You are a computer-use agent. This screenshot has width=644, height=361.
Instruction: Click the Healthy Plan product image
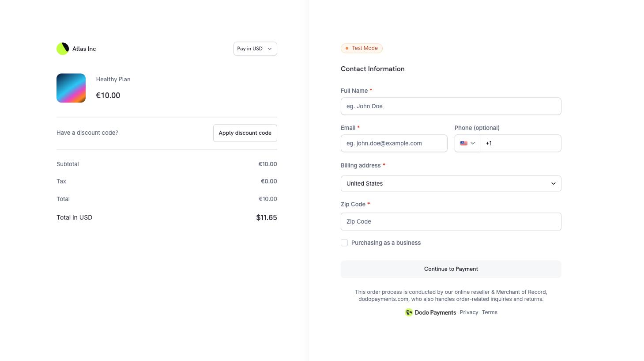[71, 87]
